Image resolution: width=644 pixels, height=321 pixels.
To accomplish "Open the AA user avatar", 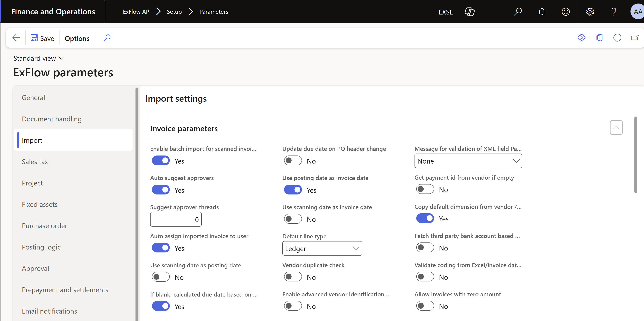I will (x=638, y=12).
